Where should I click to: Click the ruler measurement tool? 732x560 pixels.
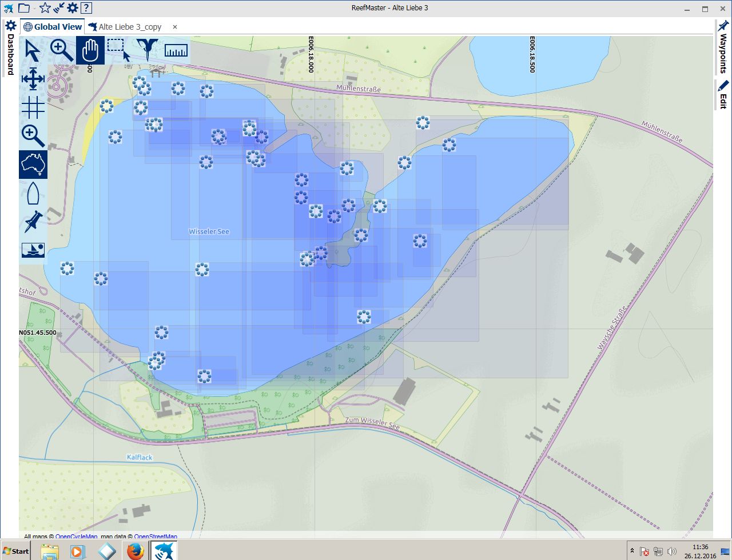(176, 50)
